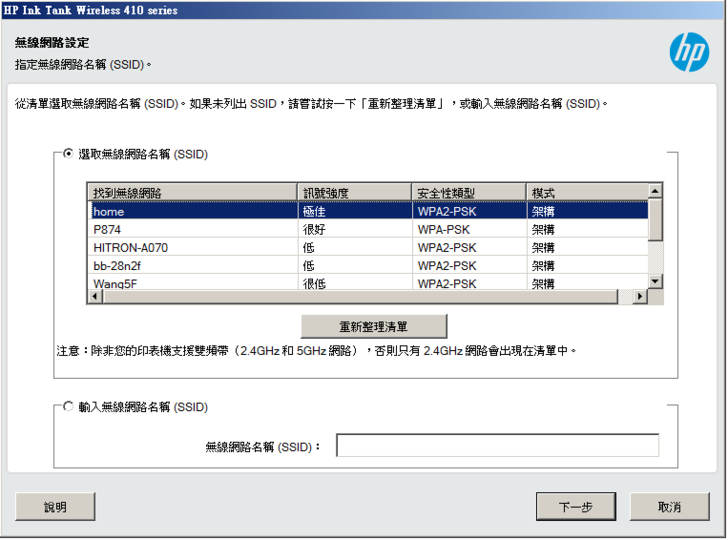Click 很低 signal cell of Wang5F

(354, 282)
